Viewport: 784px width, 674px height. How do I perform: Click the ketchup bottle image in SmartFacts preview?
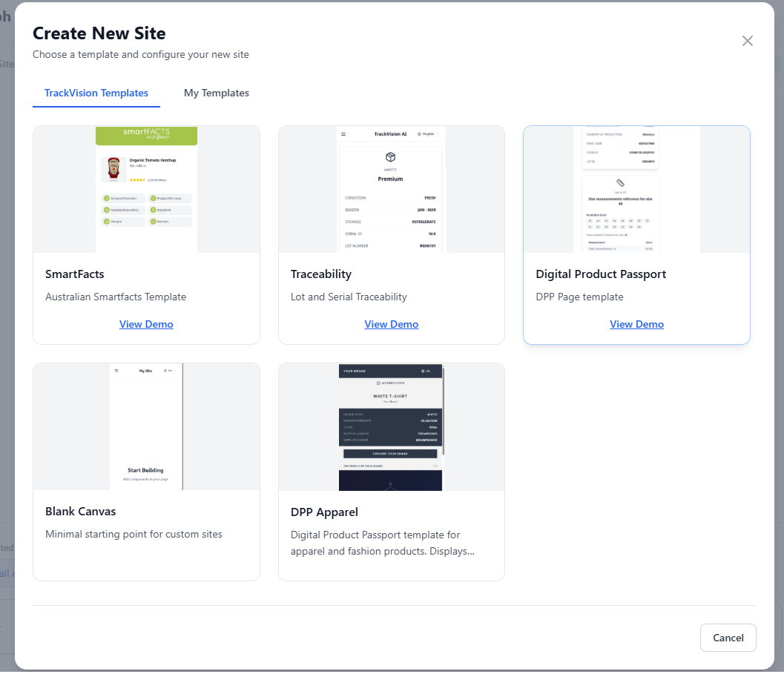113,168
